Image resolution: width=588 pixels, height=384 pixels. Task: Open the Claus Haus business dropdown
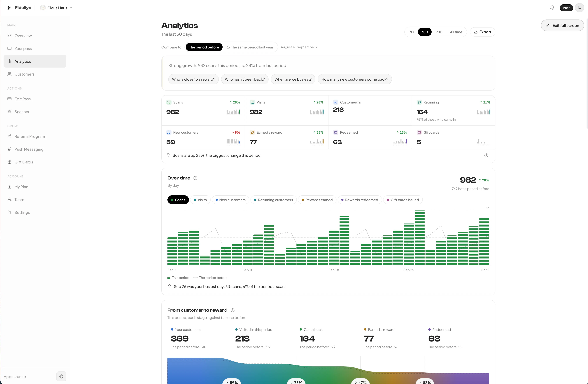click(x=57, y=8)
